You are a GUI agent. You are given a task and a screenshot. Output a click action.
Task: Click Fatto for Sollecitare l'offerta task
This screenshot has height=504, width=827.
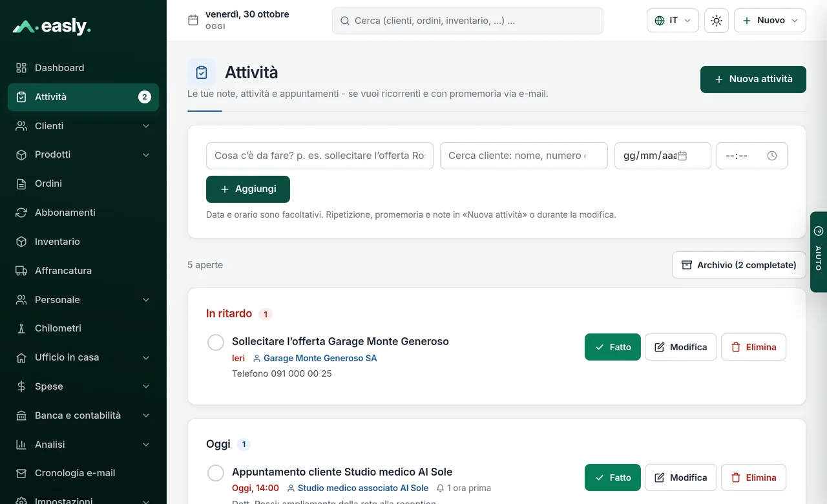tap(612, 347)
